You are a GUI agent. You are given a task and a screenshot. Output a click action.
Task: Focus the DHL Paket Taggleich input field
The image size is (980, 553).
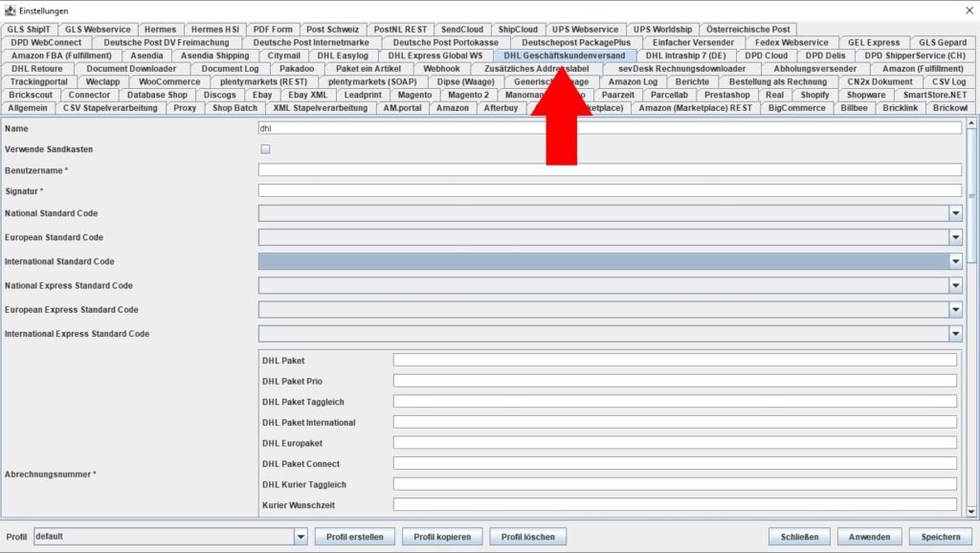(675, 402)
